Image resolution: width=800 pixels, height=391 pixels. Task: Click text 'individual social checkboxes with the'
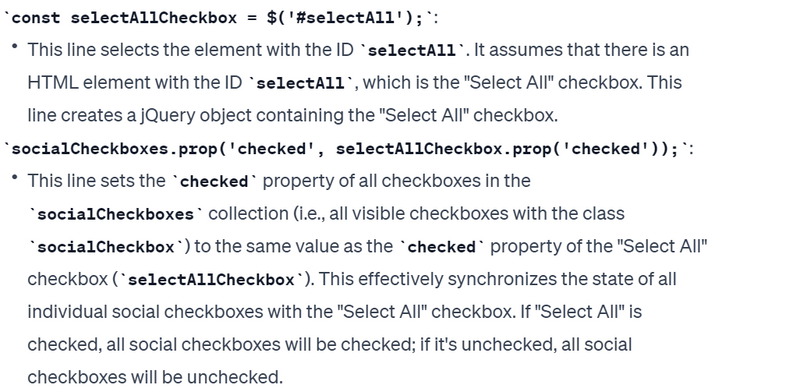181,312
